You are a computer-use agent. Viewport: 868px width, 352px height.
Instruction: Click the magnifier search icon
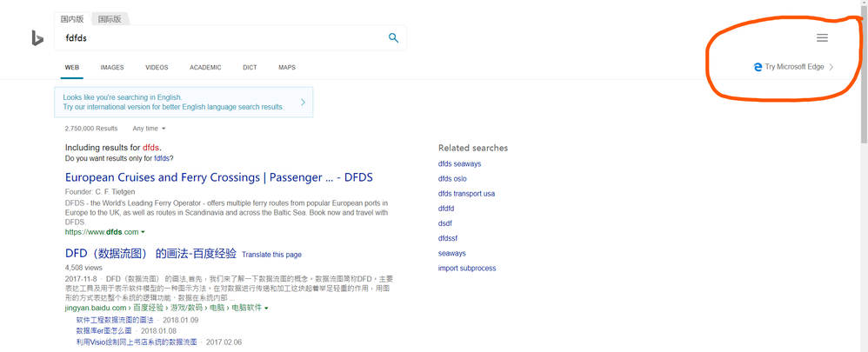393,38
